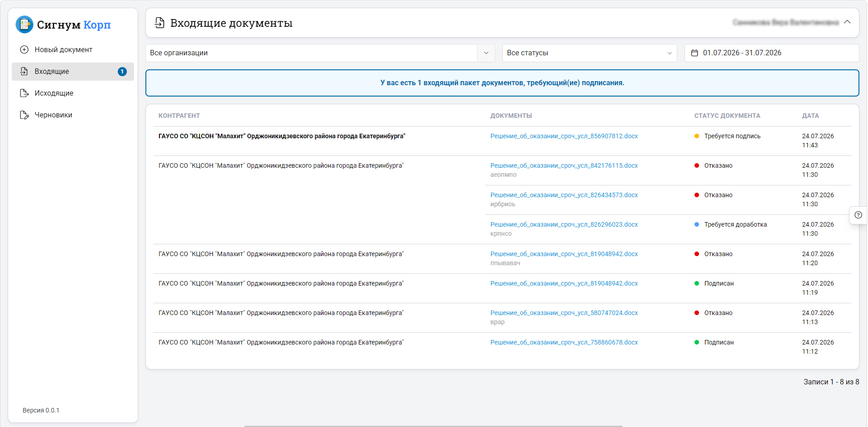Click the comment врар under document
The image size is (868, 427).
pos(497,322)
